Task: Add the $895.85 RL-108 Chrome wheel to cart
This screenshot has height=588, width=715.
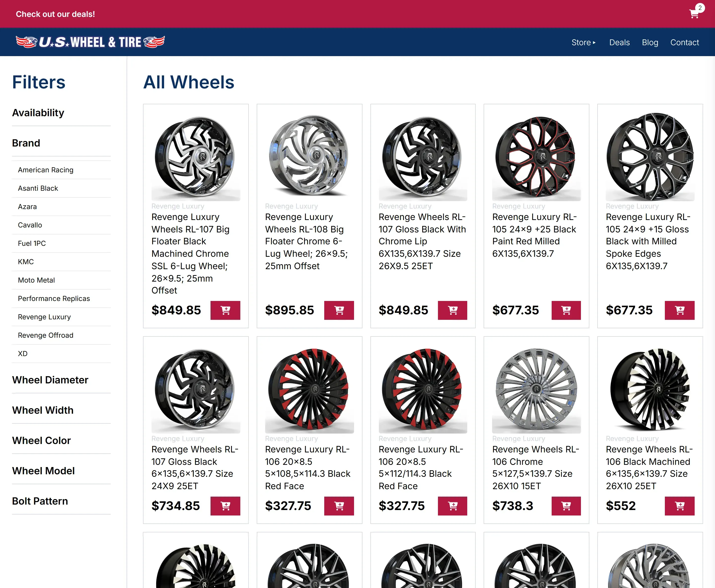Action: coord(339,310)
